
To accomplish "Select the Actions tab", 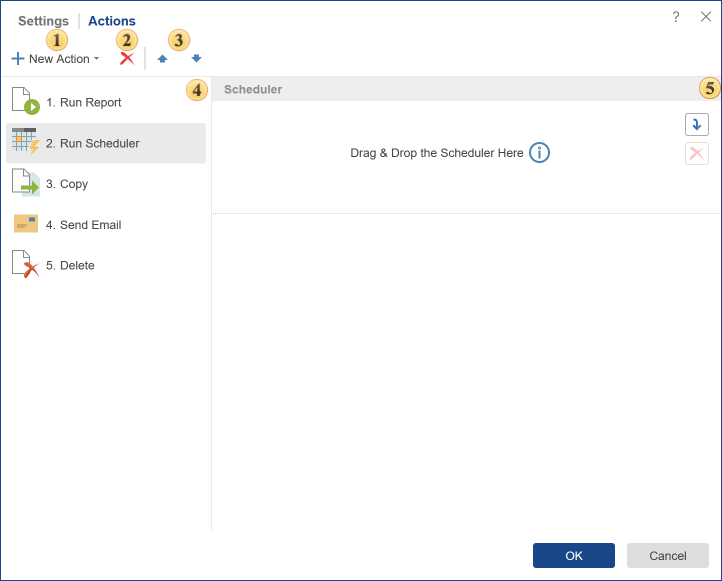I will [x=112, y=21].
